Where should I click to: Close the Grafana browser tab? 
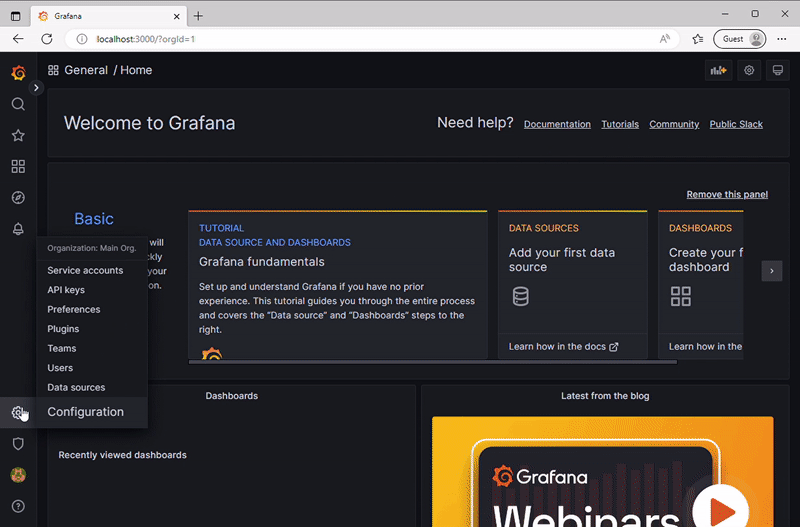tap(177, 16)
